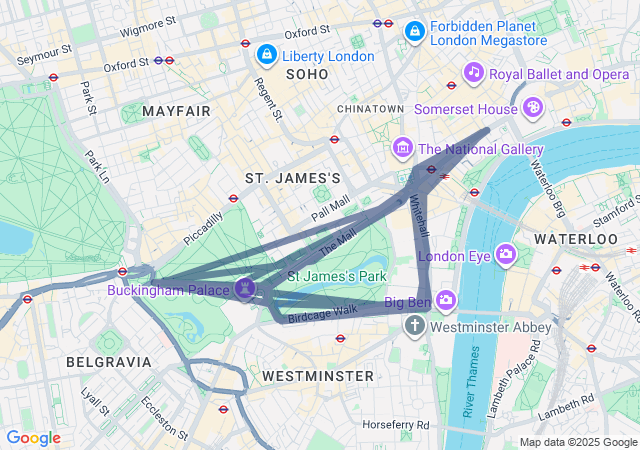Click the Underground station icon on Piccadilly
Screen dimensions: 640x450
(233, 198)
